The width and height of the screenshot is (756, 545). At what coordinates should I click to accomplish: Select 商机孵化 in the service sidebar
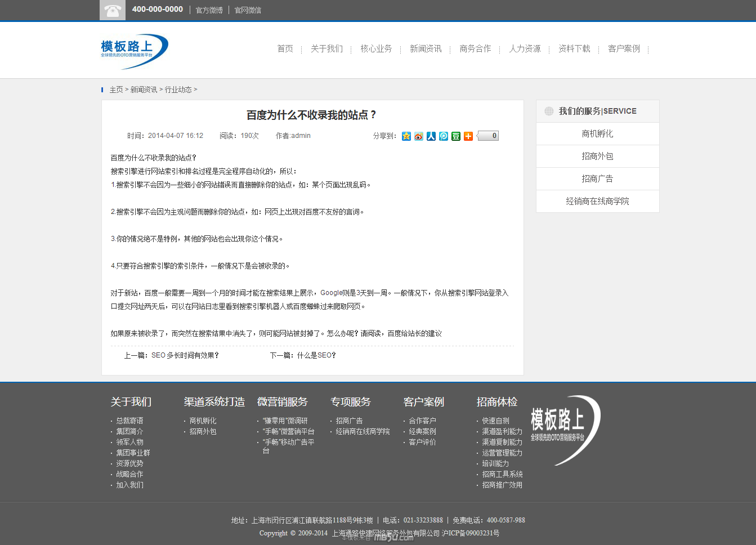pos(597,134)
